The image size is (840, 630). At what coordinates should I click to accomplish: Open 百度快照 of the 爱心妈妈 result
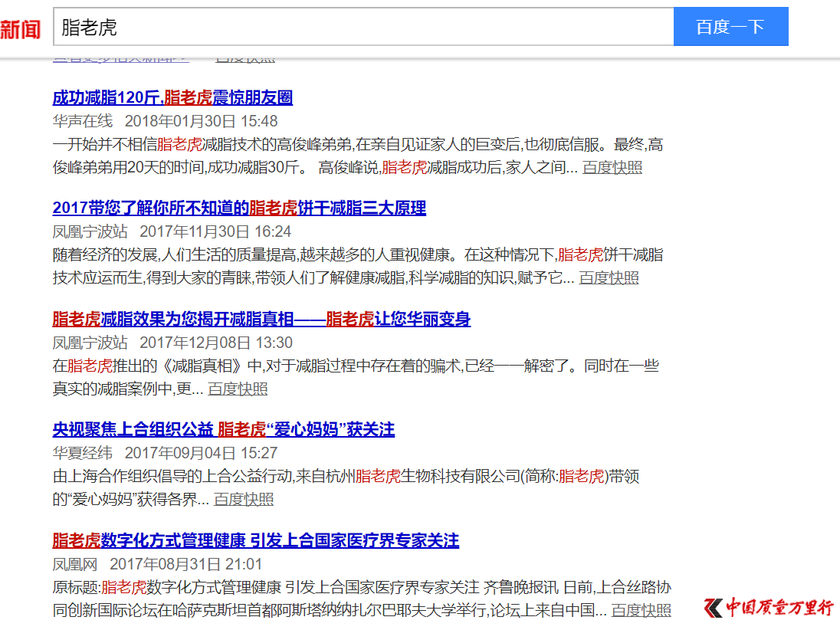pyautogui.click(x=243, y=500)
